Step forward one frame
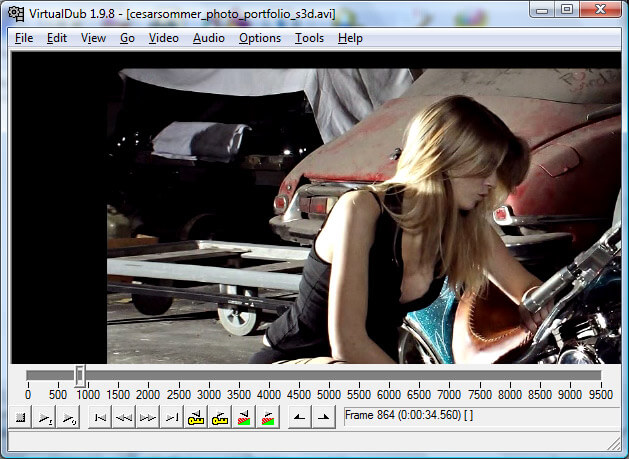 click(x=148, y=418)
